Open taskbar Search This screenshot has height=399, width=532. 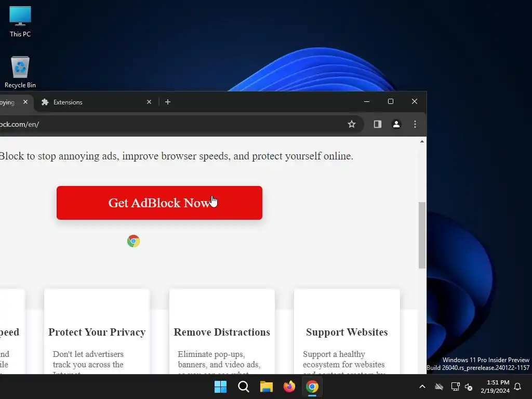coord(243,387)
